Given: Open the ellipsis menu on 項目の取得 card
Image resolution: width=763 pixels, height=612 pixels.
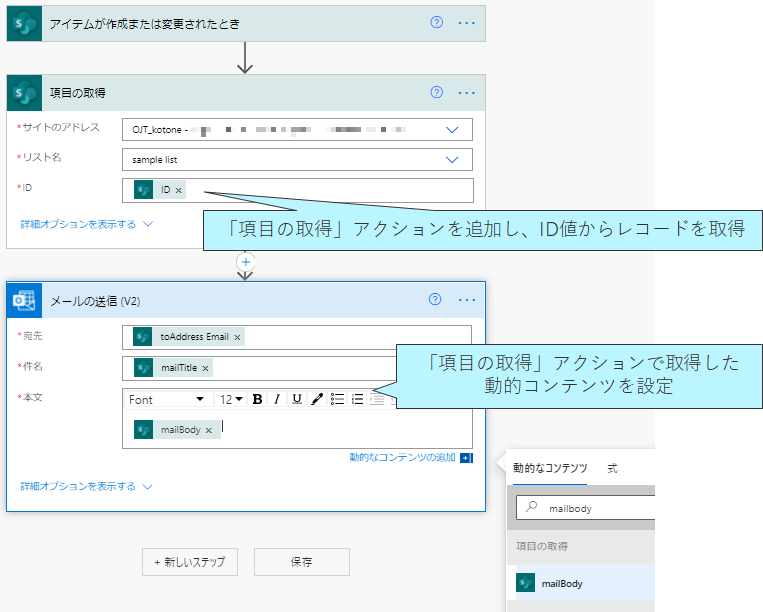Looking at the screenshot, I should [x=466, y=92].
